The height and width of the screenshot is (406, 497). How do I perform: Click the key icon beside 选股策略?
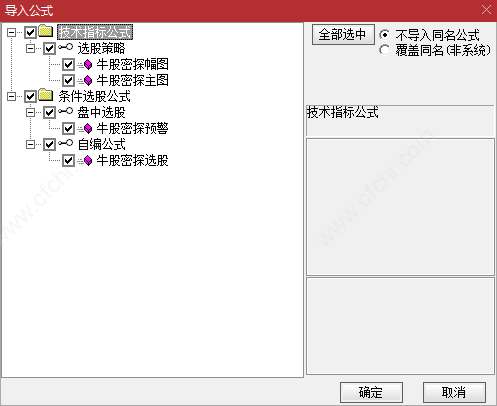click(x=65, y=48)
